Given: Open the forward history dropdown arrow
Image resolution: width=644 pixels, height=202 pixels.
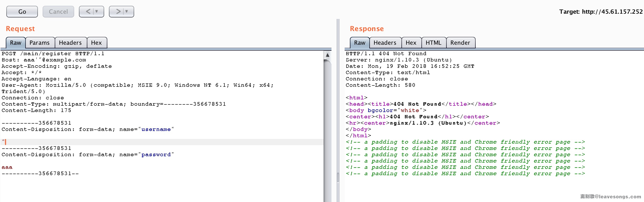Looking at the screenshot, I should click(x=127, y=12).
